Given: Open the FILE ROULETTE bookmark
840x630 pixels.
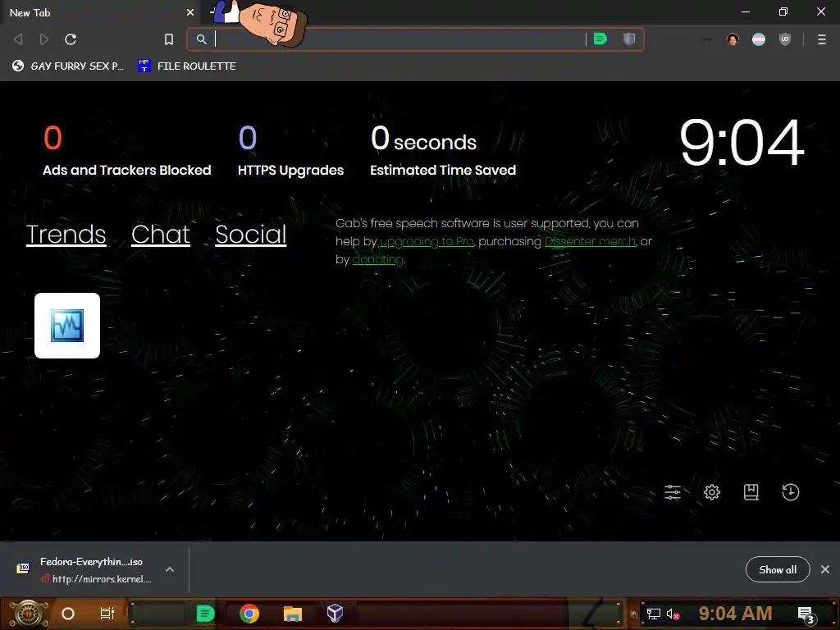Looking at the screenshot, I should click(x=186, y=66).
